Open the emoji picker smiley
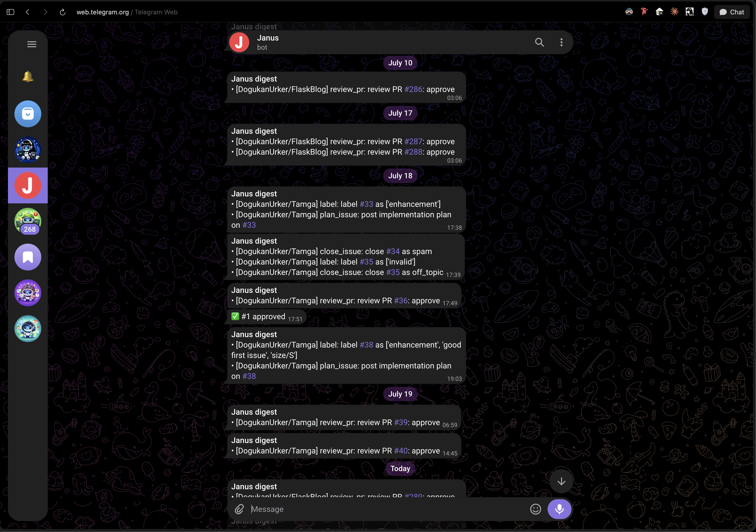This screenshot has width=756, height=532. point(535,509)
